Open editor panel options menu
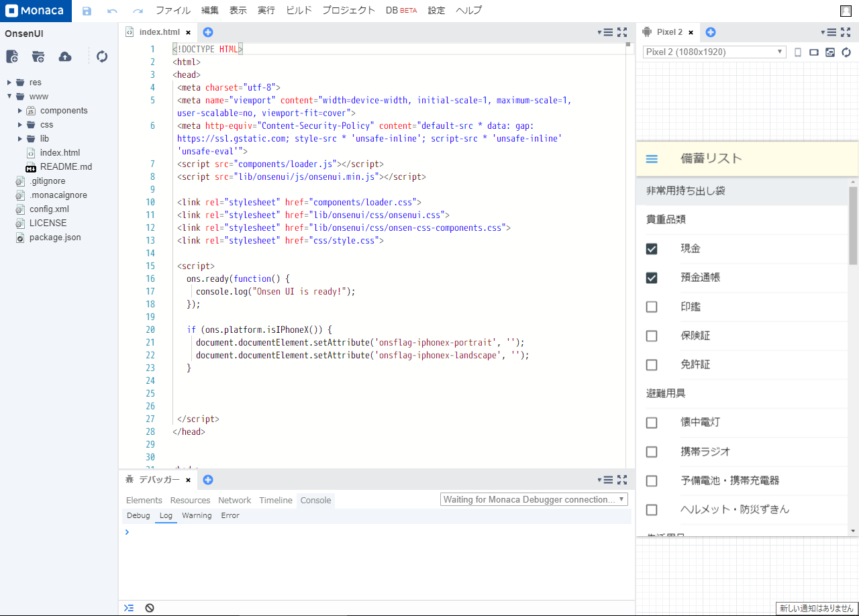The image size is (859, 616). coord(606,32)
